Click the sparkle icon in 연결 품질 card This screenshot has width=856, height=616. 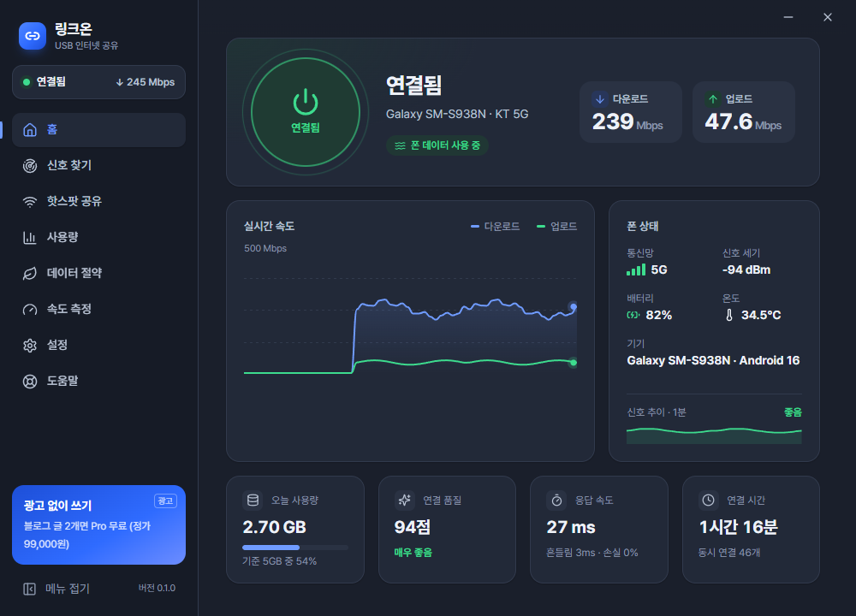point(405,500)
